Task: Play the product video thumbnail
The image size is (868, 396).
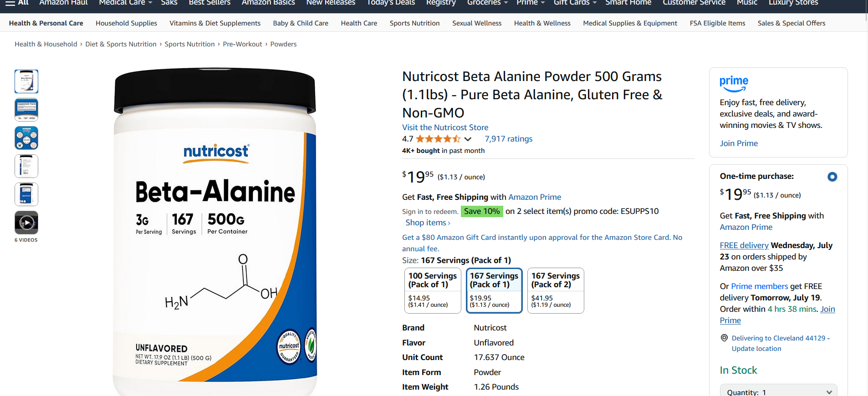Action: coord(26,223)
